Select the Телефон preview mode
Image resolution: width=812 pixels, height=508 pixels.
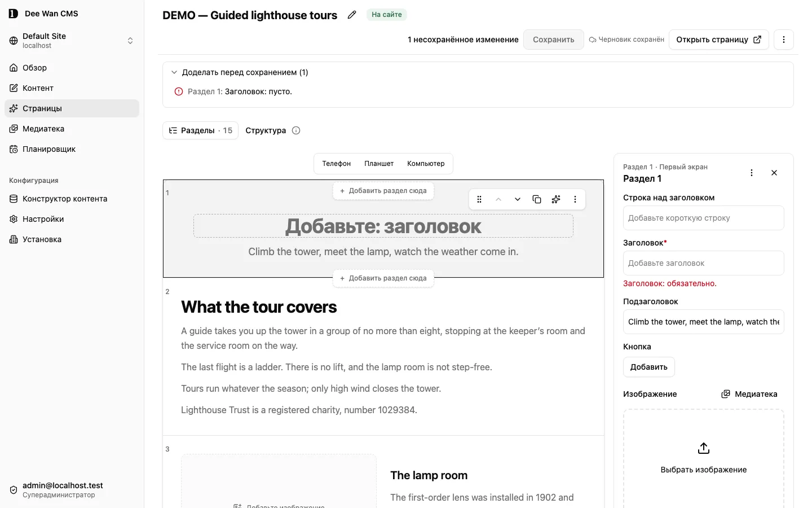pyautogui.click(x=336, y=164)
